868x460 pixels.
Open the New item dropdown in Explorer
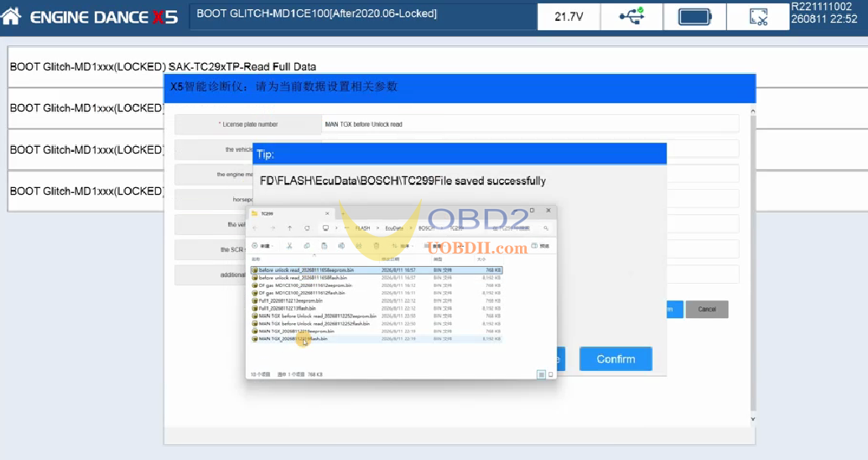point(262,245)
